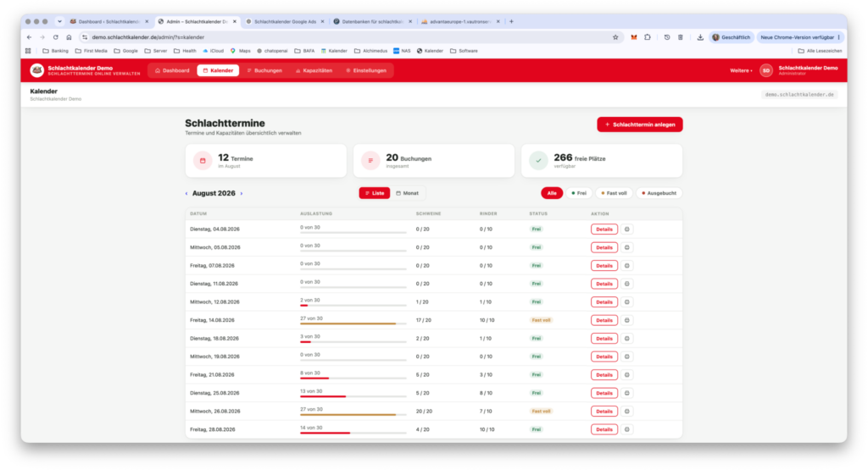
Task: Click utilization bar for Freitag, 14.08.2026
Action: (x=353, y=323)
